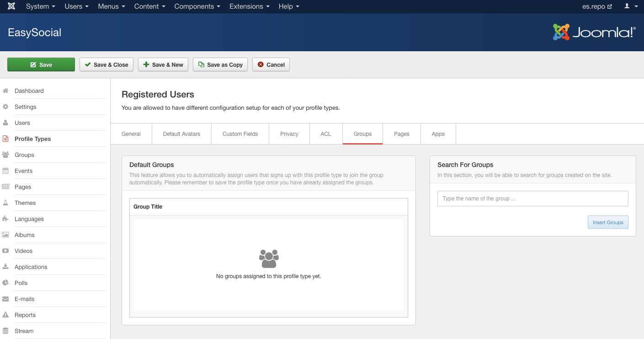The height and width of the screenshot is (339, 644).
Task: Go to Languages in sidebar
Action: pos(29,219)
